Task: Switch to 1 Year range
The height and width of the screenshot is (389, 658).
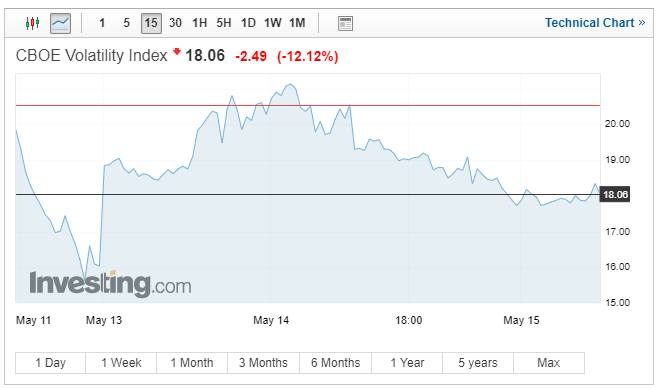Action: tap(407, 363)
